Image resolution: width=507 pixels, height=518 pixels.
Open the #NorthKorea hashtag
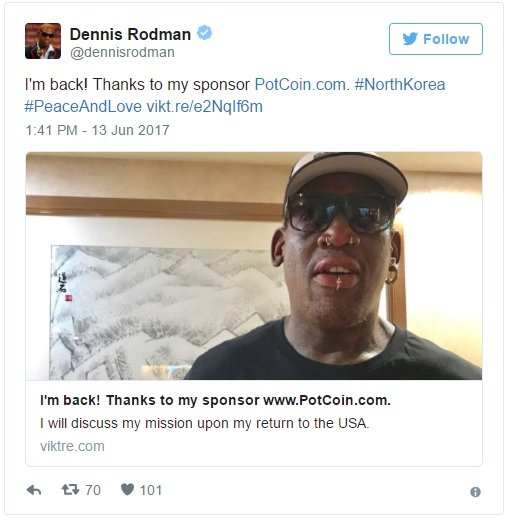pyautogui.click(x=400, y=85)
